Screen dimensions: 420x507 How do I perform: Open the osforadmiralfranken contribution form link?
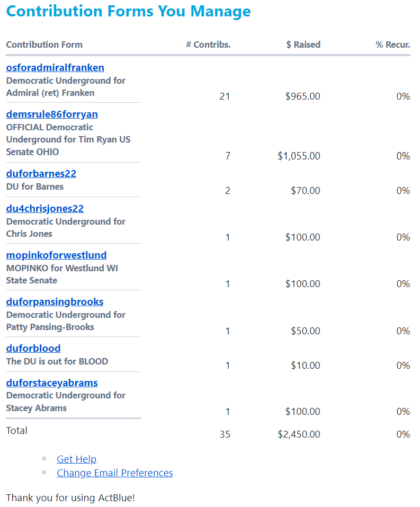coord(55,68)
